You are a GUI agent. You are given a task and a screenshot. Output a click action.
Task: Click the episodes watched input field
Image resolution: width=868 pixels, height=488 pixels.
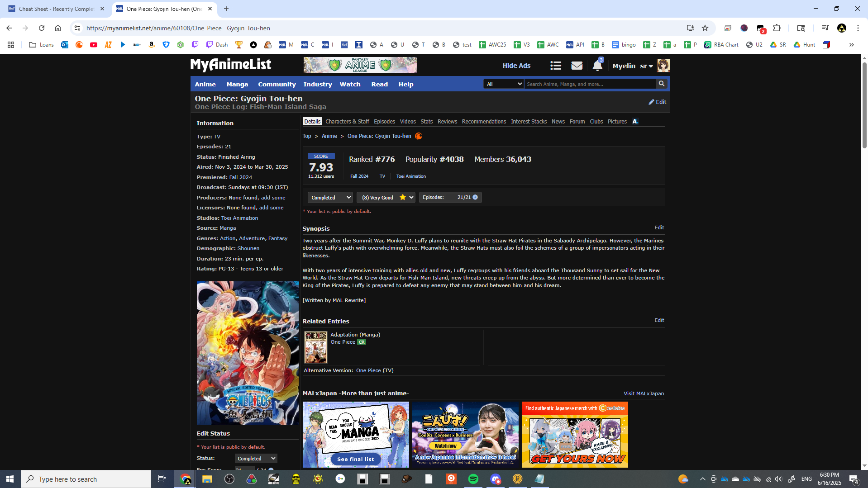[453, 197]
